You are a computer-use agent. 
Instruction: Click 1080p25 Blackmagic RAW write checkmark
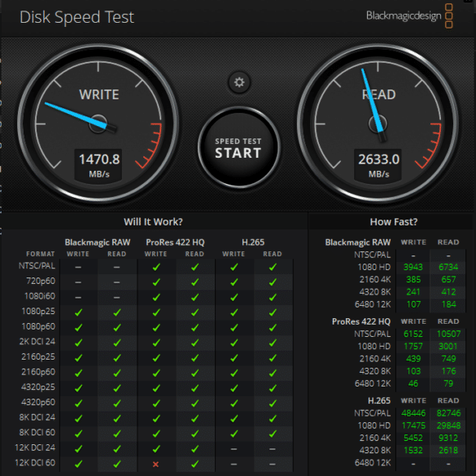78,312
